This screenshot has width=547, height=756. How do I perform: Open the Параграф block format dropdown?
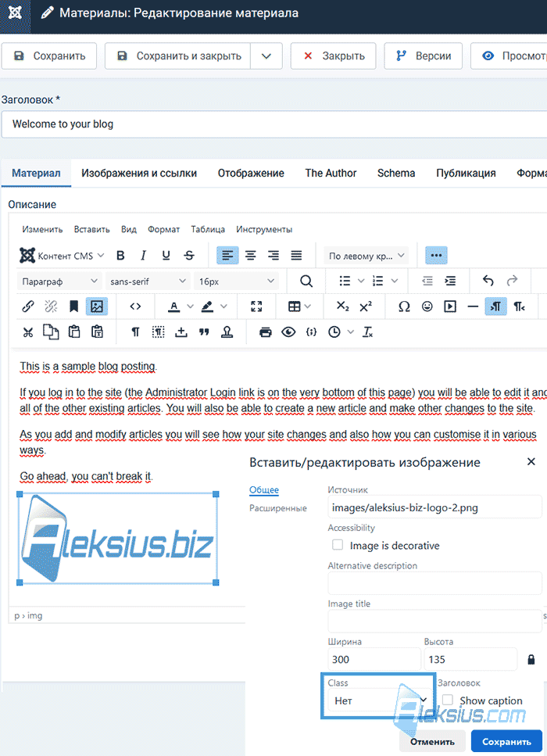point(59,281)
